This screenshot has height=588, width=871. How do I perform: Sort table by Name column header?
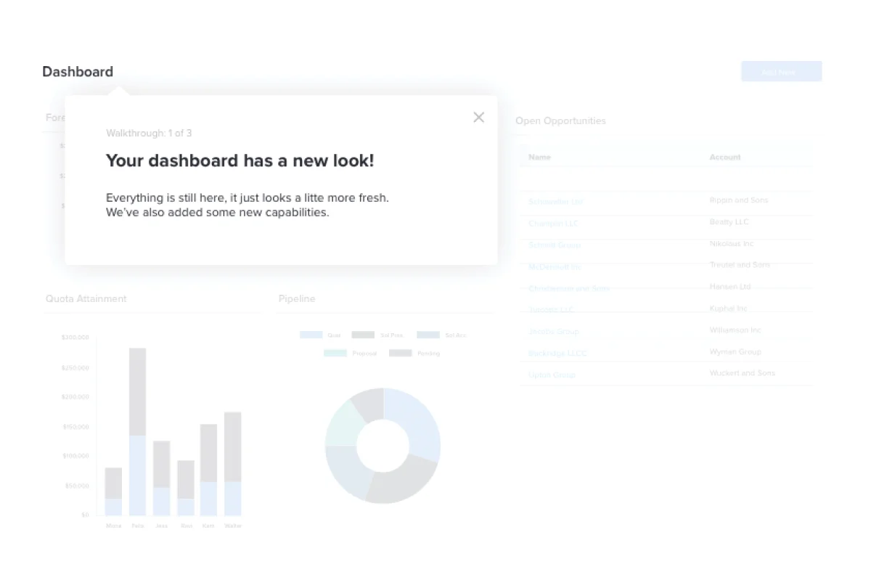click(x=539, y=158)
